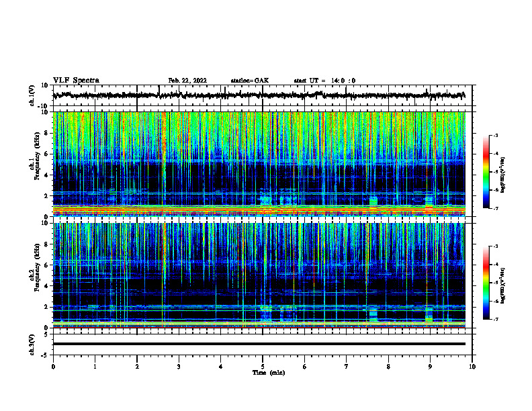The height and width of the screenshot is (411, 532).
Task: Click the "-7" label on ch.1 color bar
Action: (x=496, y=208)
